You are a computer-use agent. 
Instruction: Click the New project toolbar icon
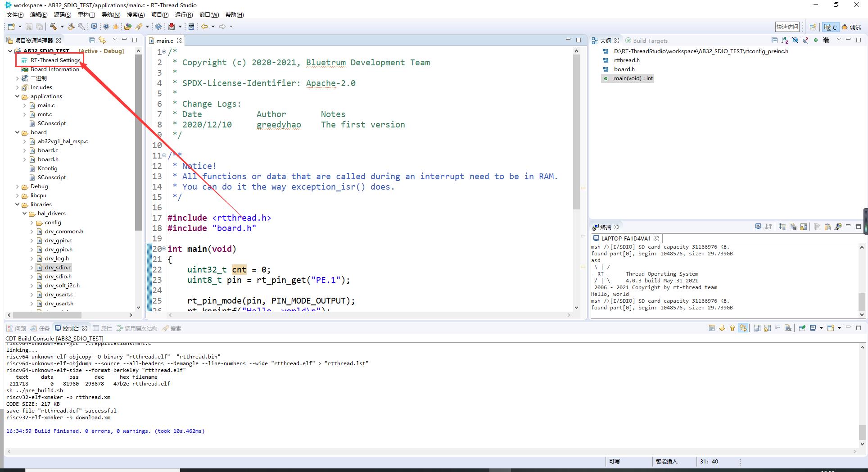[11, 27]
